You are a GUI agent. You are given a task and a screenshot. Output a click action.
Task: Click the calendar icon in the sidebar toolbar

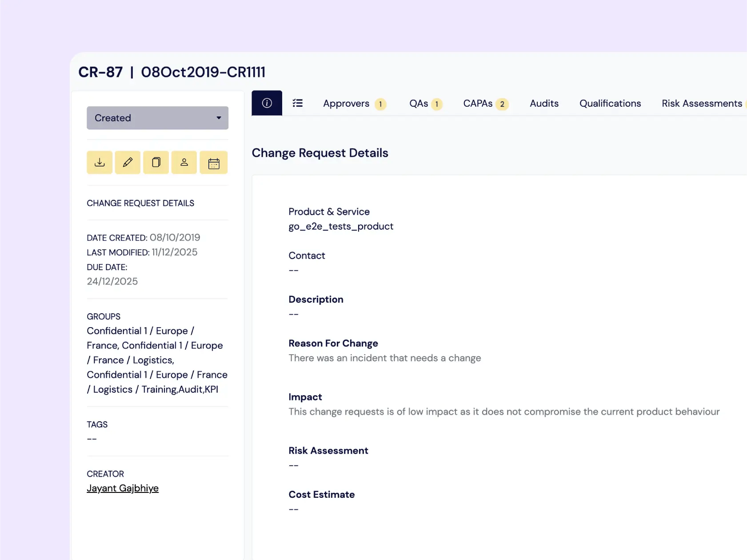213,162
